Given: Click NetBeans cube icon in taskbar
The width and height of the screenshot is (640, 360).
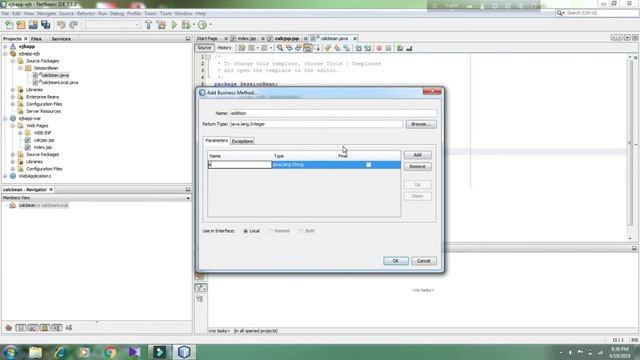Looking at the screenshot, I should (x=184, y=352).
